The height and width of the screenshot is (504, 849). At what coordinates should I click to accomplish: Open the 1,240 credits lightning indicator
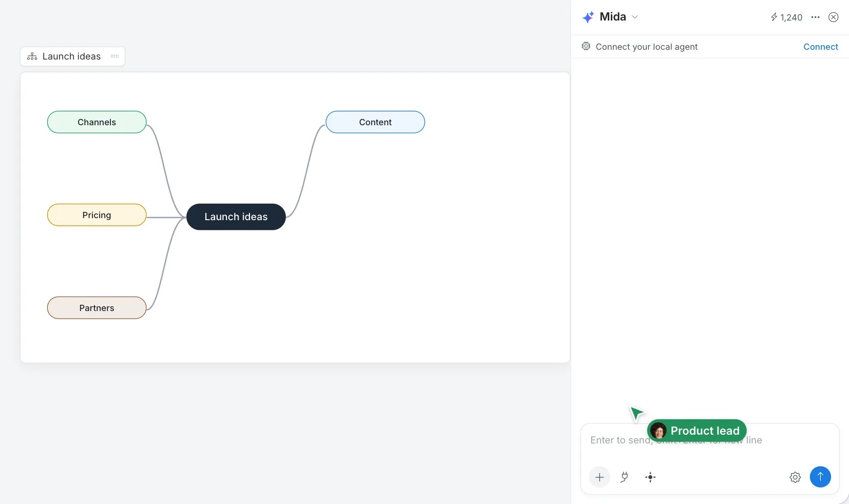(x=786, y=17)
